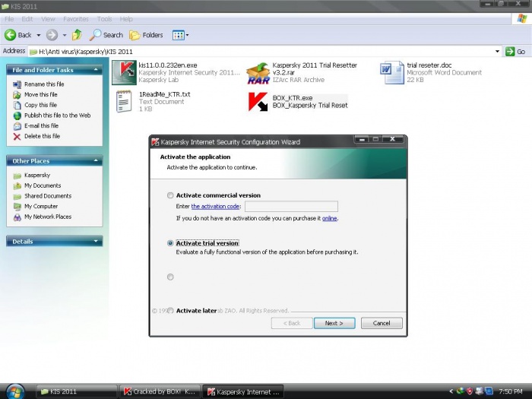Close the Kaspersky Configuration Wizard

[x=393, y=139]
